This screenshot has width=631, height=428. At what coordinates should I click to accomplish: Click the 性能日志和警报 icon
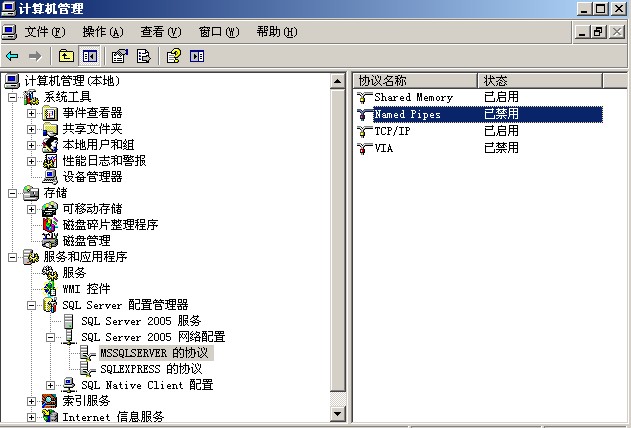[x=50, y=161]
